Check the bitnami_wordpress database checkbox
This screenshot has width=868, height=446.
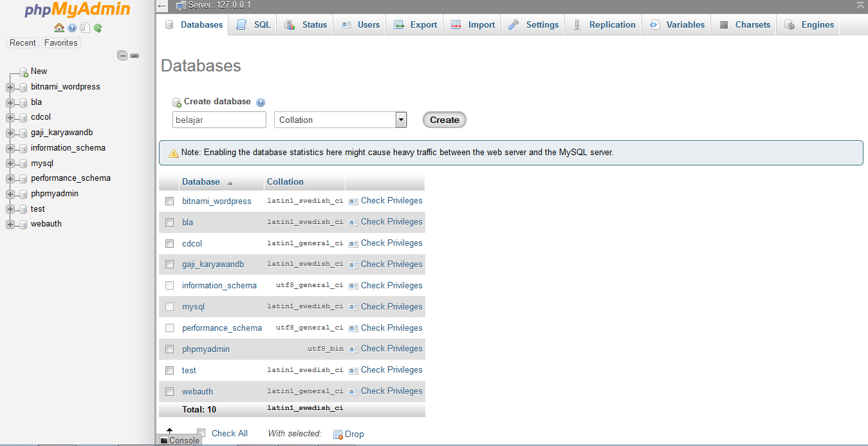tap(169, 201)
